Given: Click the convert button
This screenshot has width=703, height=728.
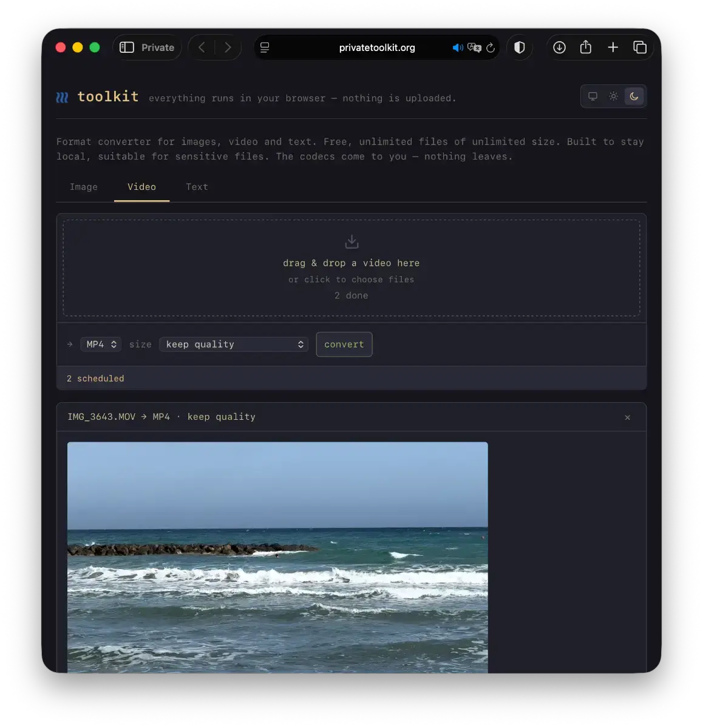Looking at the screenshot, I should pos(344,345).
